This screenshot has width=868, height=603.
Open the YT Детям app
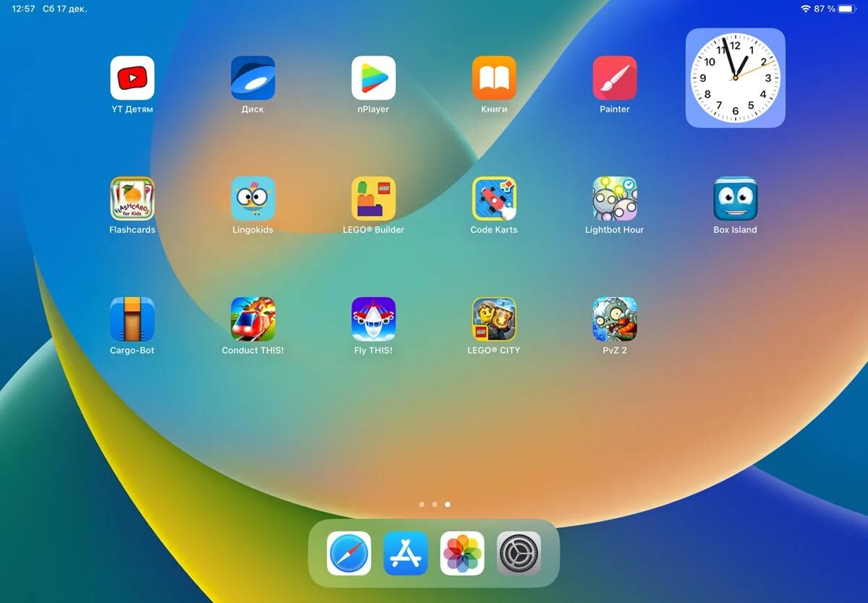click(132, 77)
